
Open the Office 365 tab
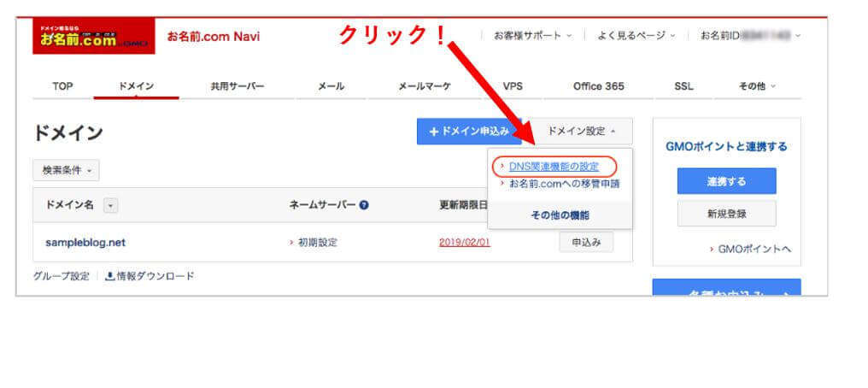coord(598,86)
